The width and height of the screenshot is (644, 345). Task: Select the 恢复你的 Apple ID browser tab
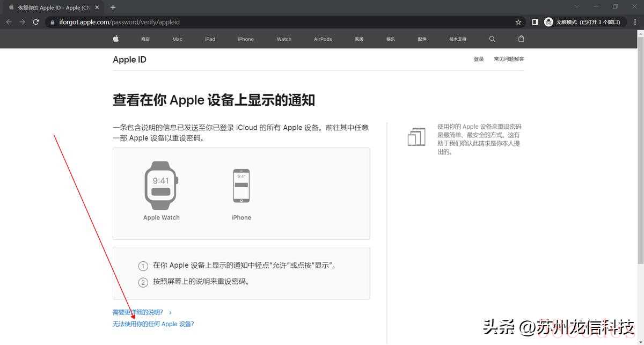point(54,8)
